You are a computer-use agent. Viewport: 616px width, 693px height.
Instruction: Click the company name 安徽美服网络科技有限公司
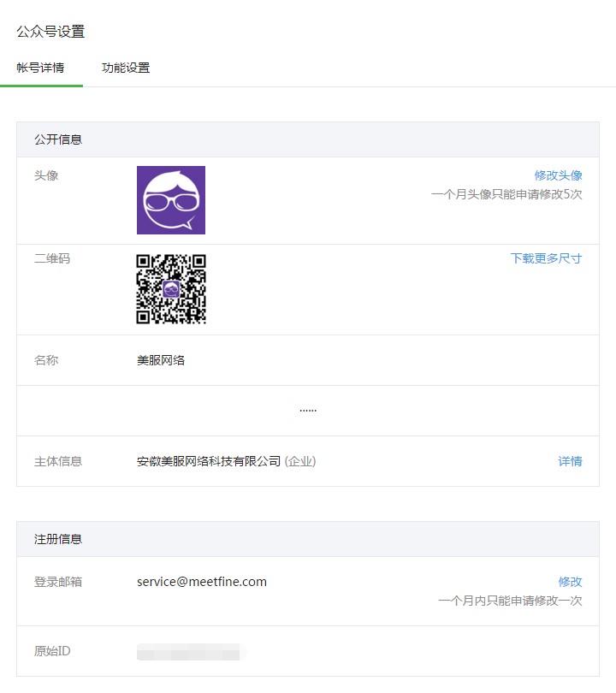coord(209,461)
